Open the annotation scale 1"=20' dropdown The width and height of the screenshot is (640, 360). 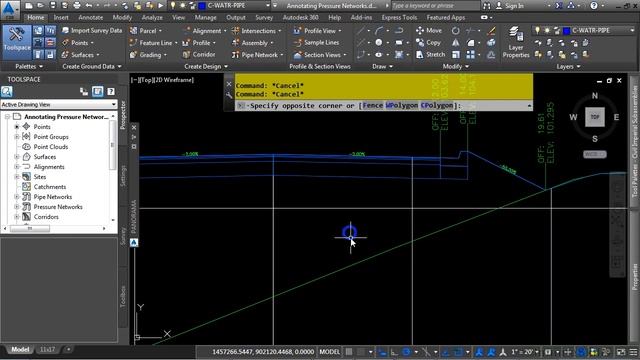(x=524, y=351)
